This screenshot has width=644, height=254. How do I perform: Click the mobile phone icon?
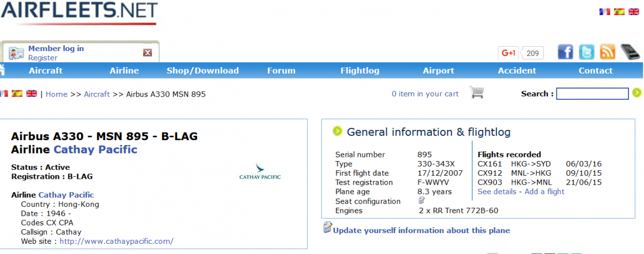(631, 52)
